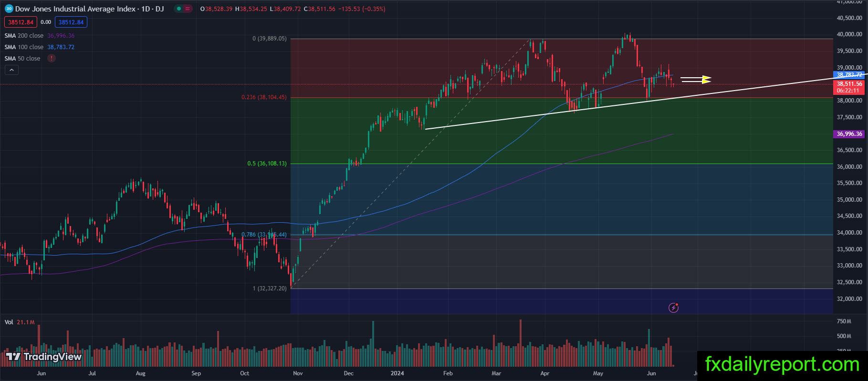Image resolution: width=868 pixels, height=381 pixels.
Task: Click the countdown timer 06:22:11 label
Action: tap(847, 91)
